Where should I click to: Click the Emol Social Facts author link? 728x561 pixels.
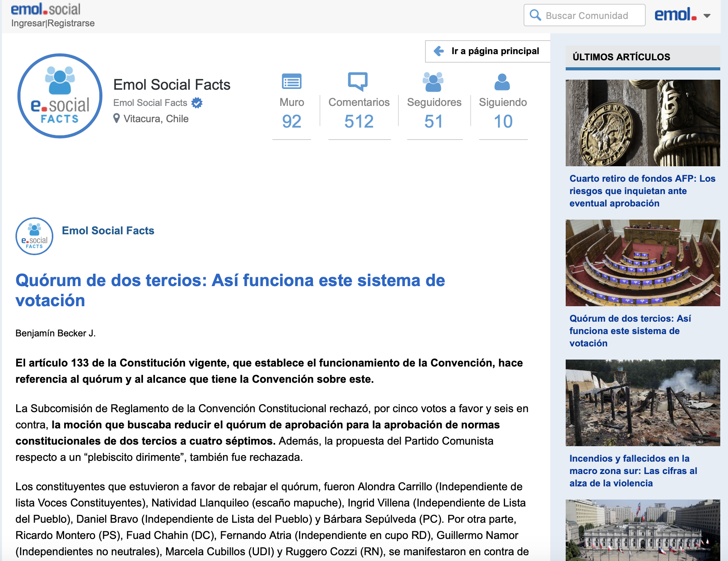click(108, 230)
